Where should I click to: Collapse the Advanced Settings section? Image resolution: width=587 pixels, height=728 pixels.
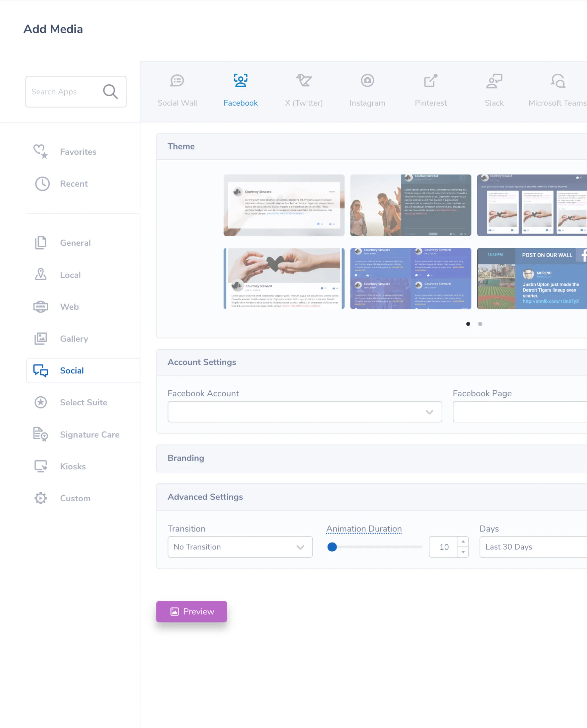pos(371,497)
